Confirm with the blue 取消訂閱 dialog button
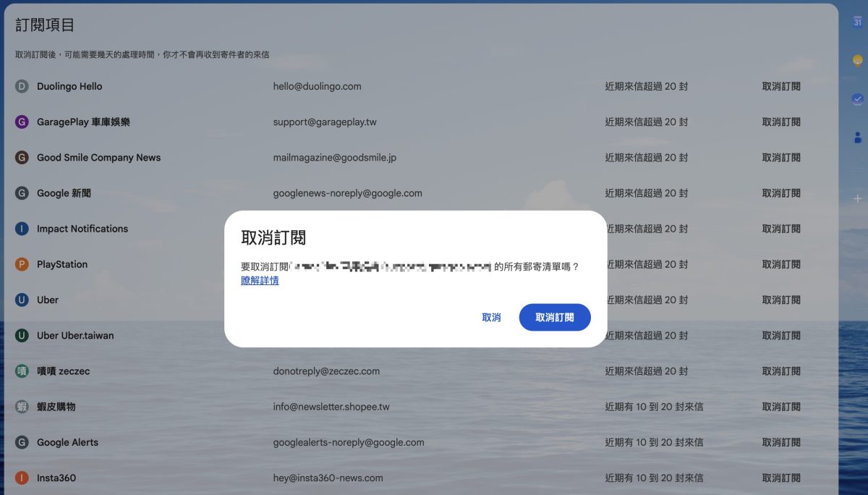This screenshot has width=868, height=495. click(x=555, y=317)
